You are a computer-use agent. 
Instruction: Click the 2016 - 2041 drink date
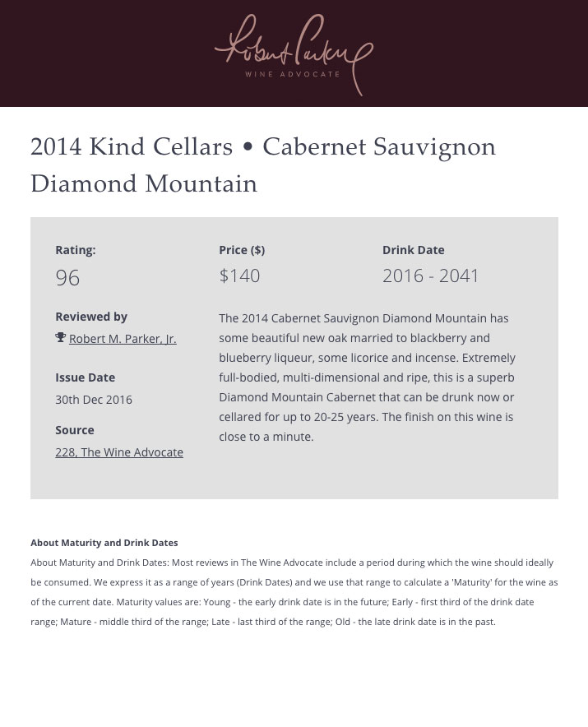pyautogui.click(x=430, y=276)
